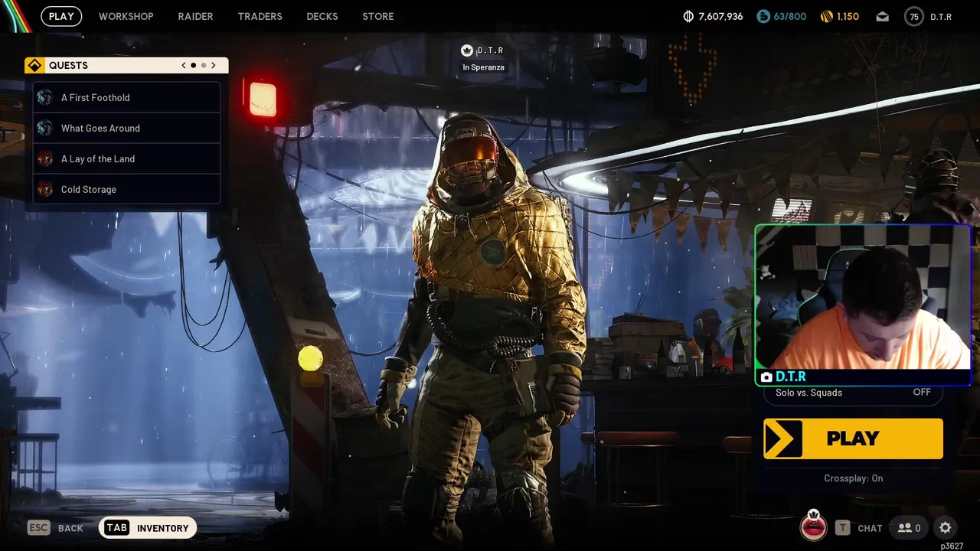Click the QUESTS diamond icon
The image size is (980, 551).
(x=34, y=65)
